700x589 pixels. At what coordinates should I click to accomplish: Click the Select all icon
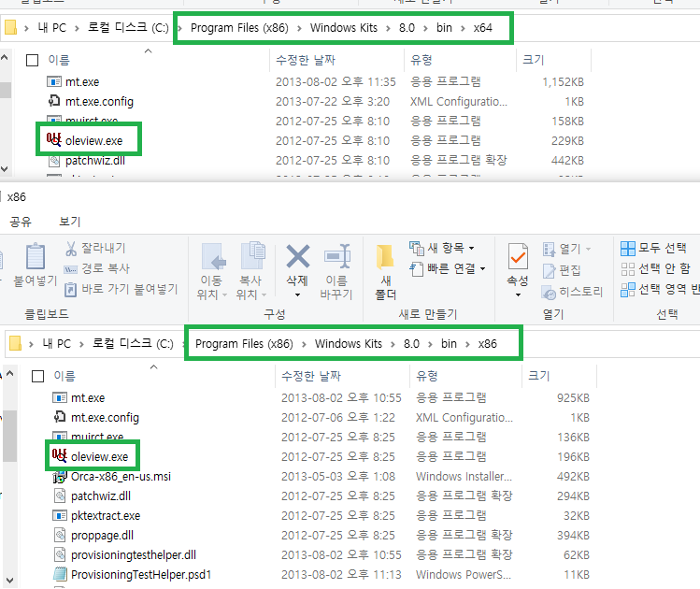pos(628,249)
